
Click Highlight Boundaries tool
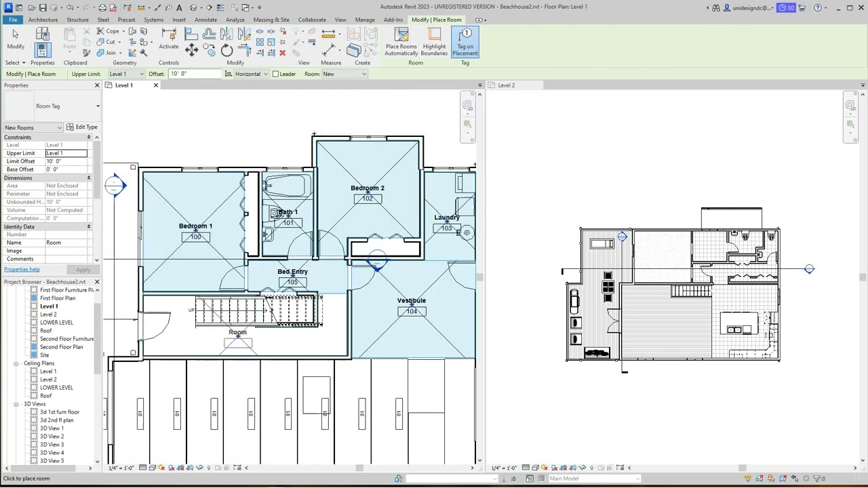click(x=434, y=42)
